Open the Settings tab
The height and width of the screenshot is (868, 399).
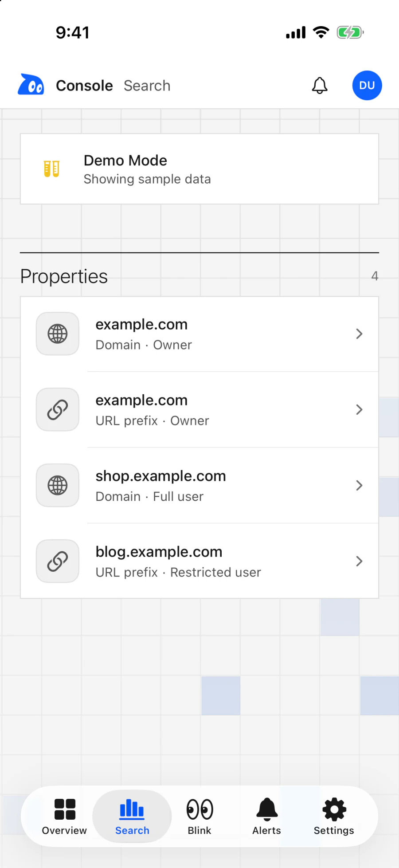point(334,817)
